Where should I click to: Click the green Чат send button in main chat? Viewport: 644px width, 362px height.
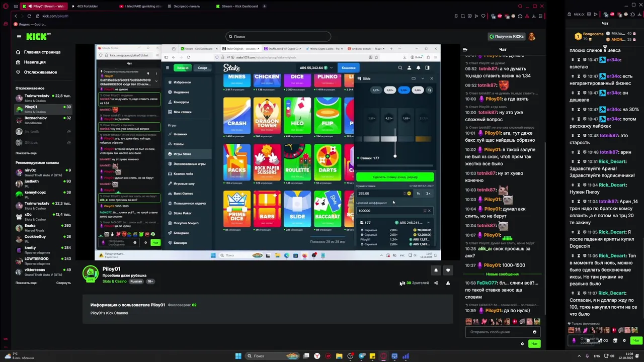point(534,344)
